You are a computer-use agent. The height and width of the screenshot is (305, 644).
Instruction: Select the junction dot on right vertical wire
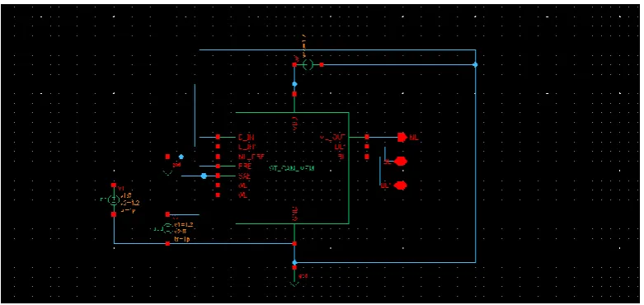pyautogui.click(x=475, y=65)
